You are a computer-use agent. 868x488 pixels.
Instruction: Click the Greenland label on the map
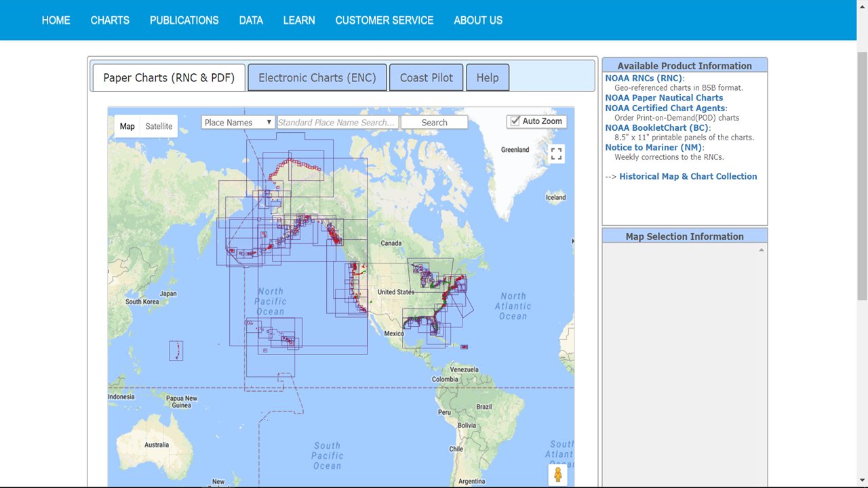click(x=515, y=150)
